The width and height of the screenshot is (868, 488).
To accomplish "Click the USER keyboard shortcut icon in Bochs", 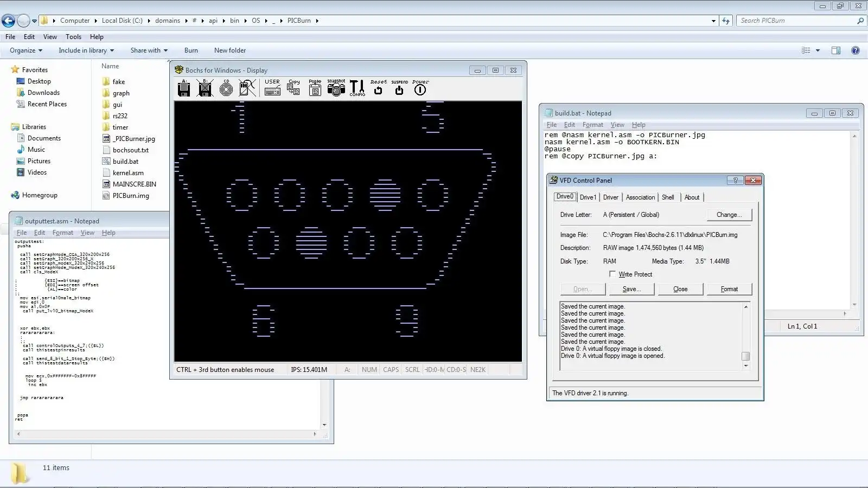I will 272,88.
